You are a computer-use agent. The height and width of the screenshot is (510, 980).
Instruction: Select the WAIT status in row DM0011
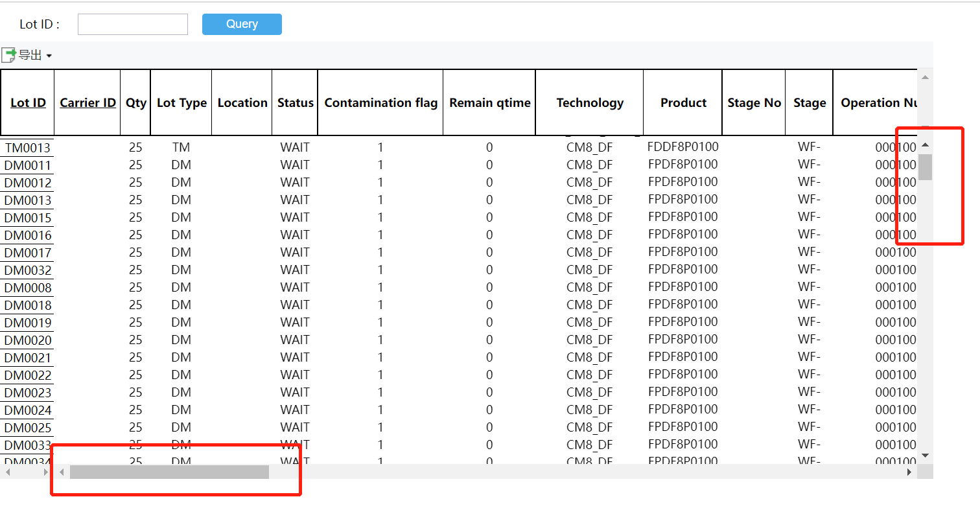tap(295, 165)
